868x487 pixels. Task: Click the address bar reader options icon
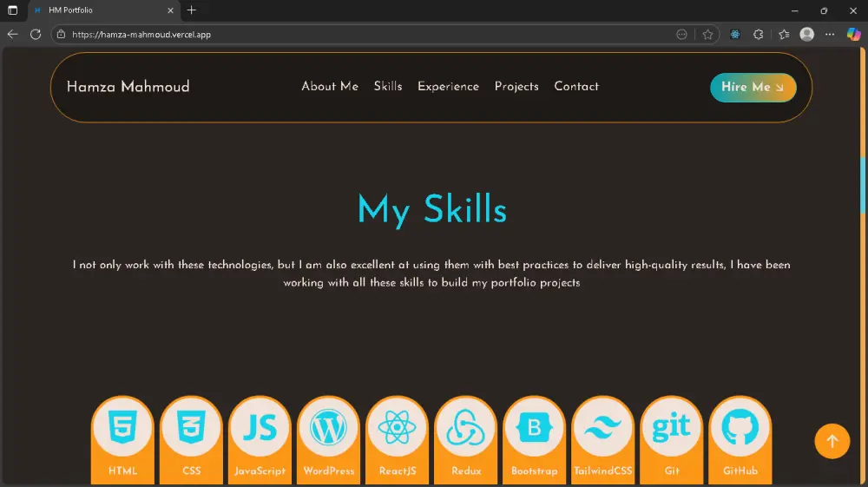(x=681, y=35)
